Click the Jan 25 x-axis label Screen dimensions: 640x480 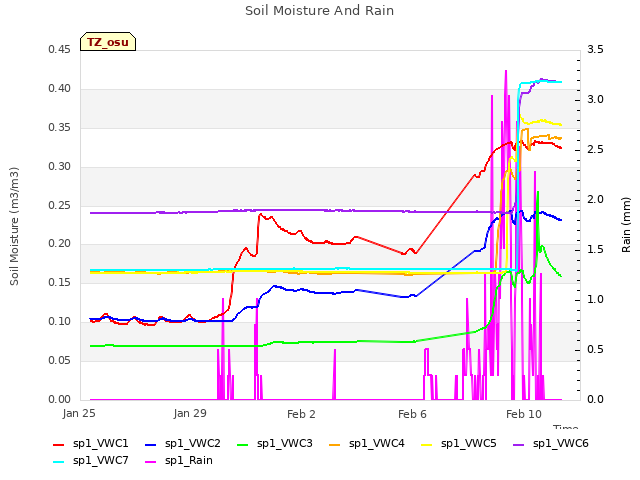(79, 413)
